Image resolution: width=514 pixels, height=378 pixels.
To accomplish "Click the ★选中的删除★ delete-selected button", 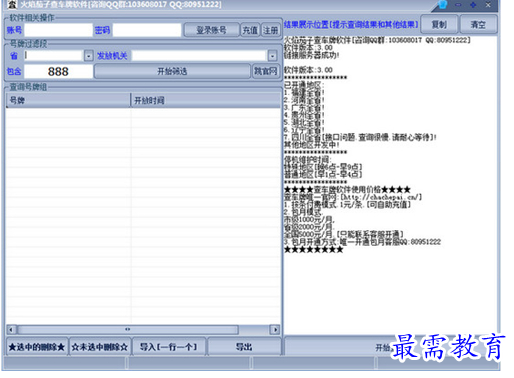I will (37, 347).
